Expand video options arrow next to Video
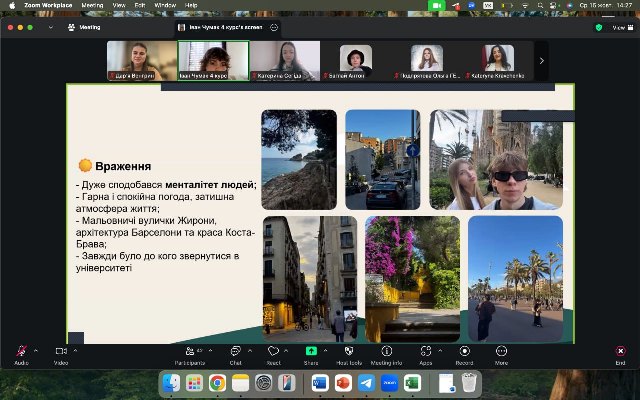Image resolution: width=640 pixels, height=400 pixels. click(x=76, y=350)
